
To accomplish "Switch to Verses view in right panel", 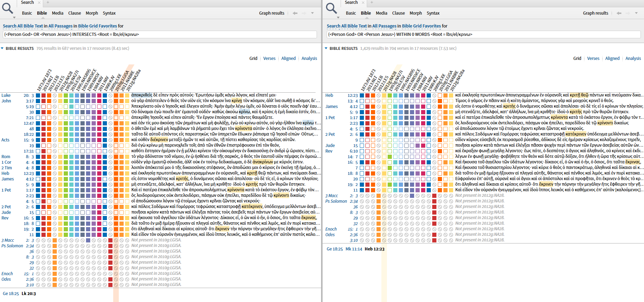I will [x=593, y=59].
